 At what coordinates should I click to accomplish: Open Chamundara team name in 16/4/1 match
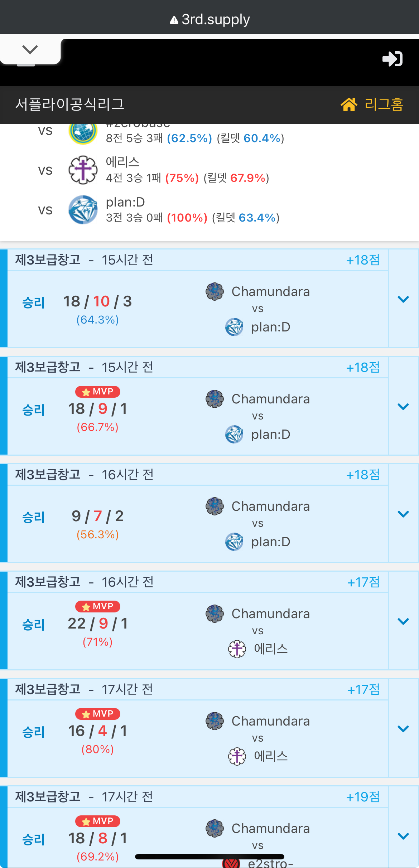tap(270, 721)
